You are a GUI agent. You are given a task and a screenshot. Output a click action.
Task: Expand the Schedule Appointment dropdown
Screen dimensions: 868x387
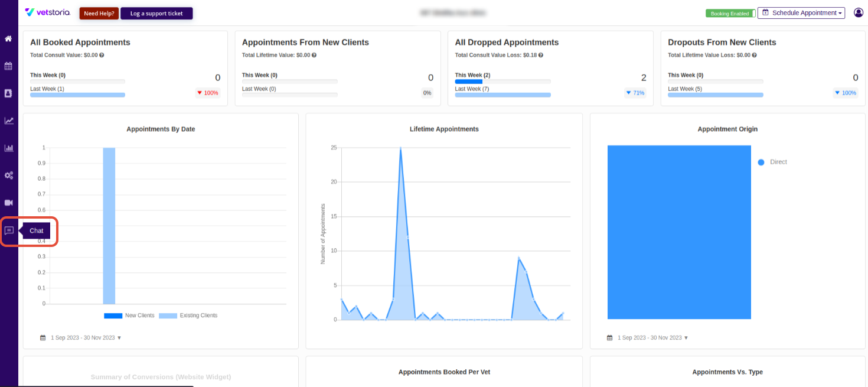(801, 13)
